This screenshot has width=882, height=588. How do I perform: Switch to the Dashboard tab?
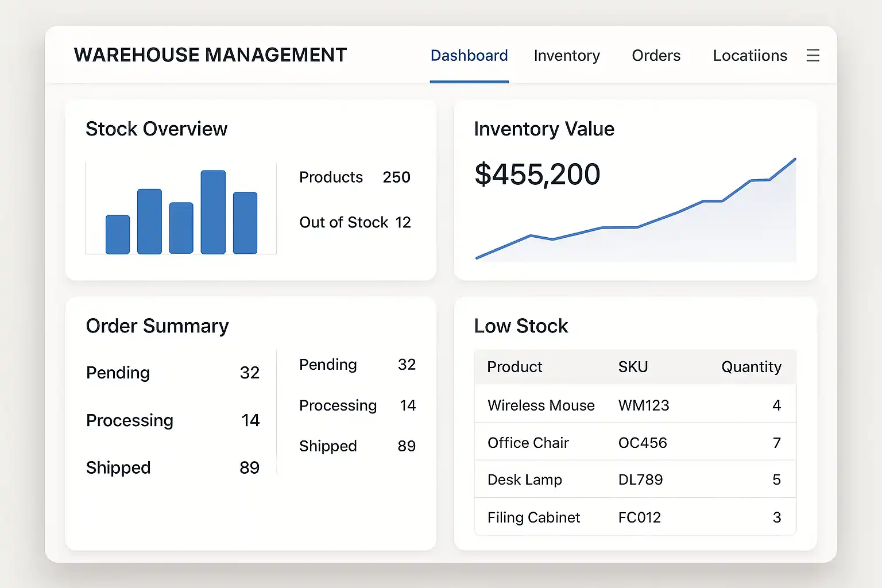(469, 56)
